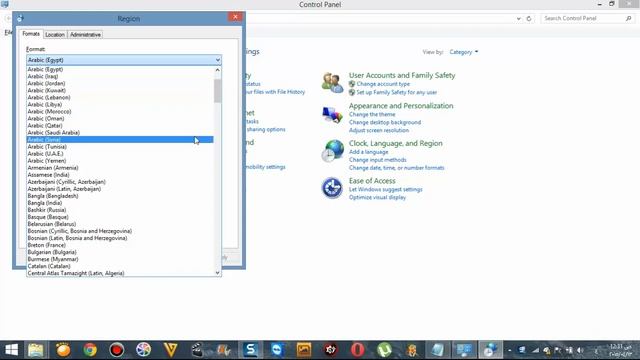This screenshot has width=640, height=360.
Task: Select Bulgarian (Bulgaria) in format list
Action: coord(120,252)
